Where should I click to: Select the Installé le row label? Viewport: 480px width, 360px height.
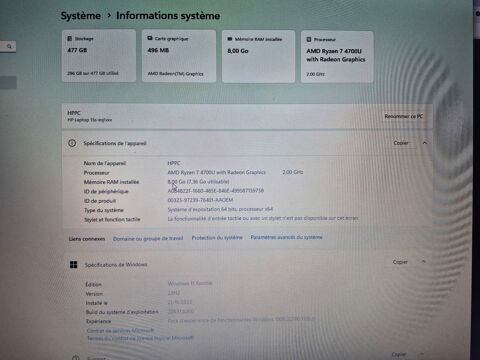[x=96, y=303]
